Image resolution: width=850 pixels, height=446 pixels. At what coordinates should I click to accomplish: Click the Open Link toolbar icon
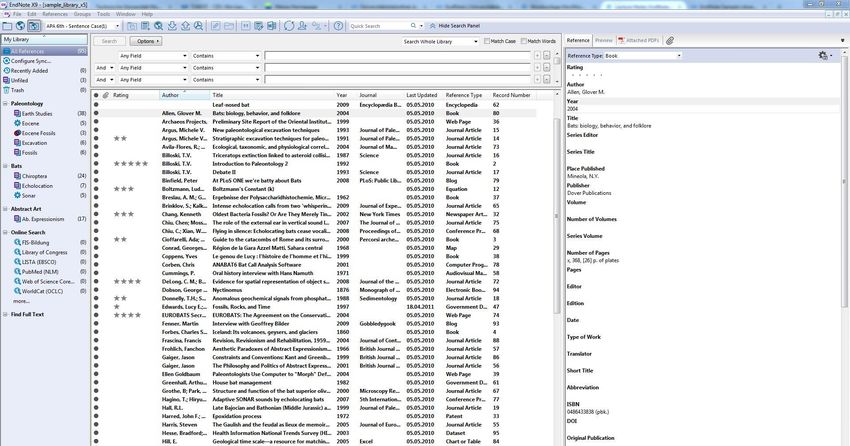click(x=216, y=26)
